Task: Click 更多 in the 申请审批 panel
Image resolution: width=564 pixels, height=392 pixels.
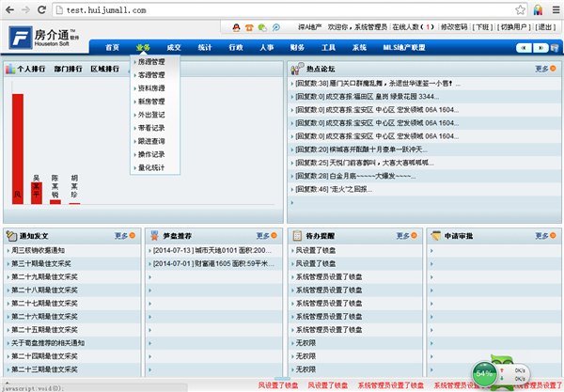Action: (545, 236)
